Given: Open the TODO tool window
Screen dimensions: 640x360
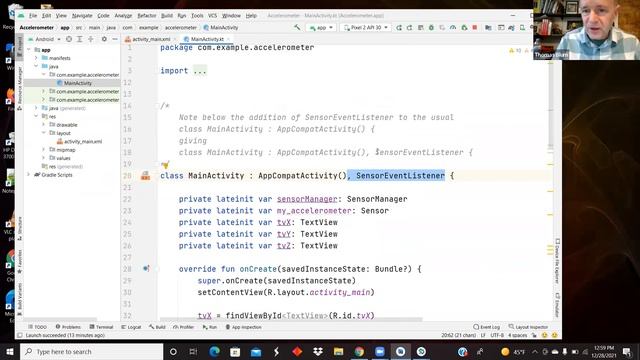Looking at the screenshot, I should (37, 327).
